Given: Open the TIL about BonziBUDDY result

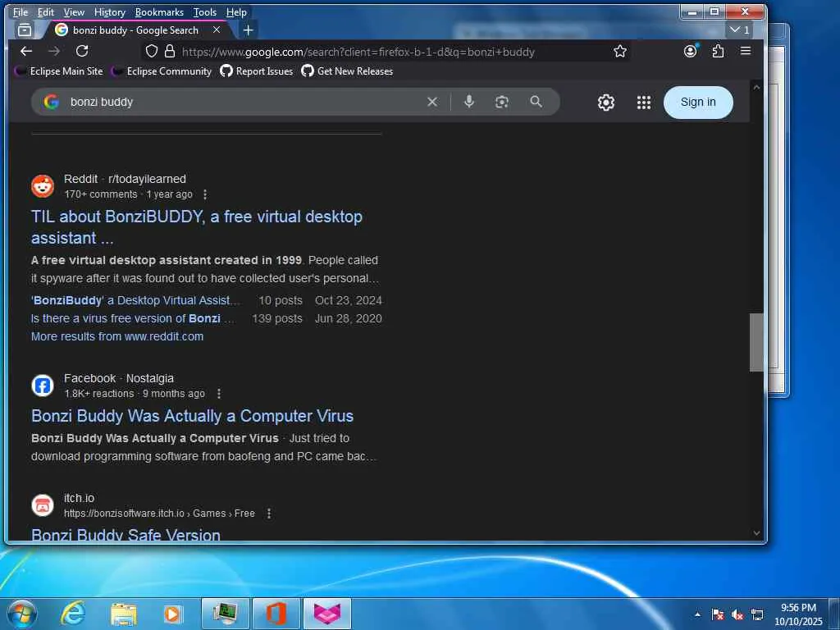Looking at the screenshot, I should (197, 227).
